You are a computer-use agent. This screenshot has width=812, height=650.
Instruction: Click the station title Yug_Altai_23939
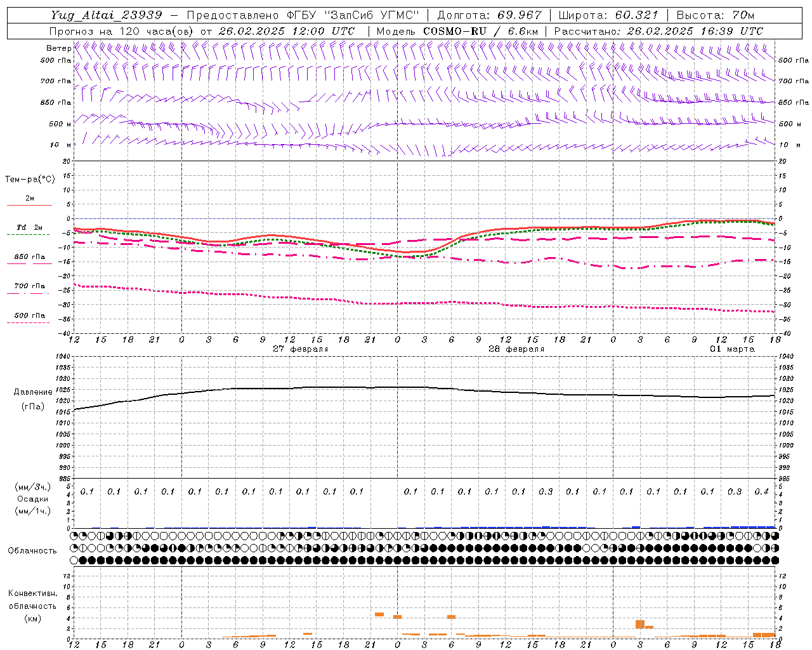click(x=107, y=15)
